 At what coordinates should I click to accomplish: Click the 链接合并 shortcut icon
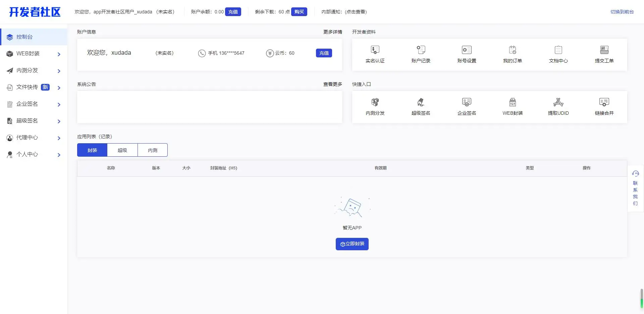(604, 102)
